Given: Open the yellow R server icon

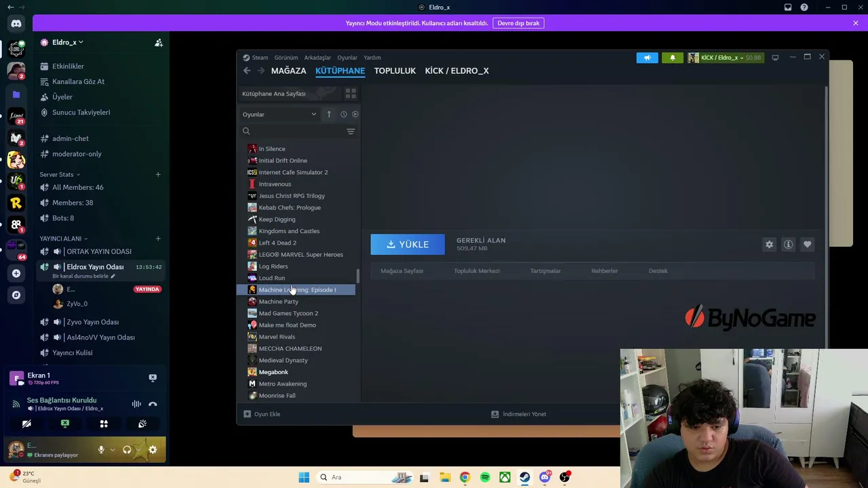Looking at the screenshot, I should coord(16,203).
